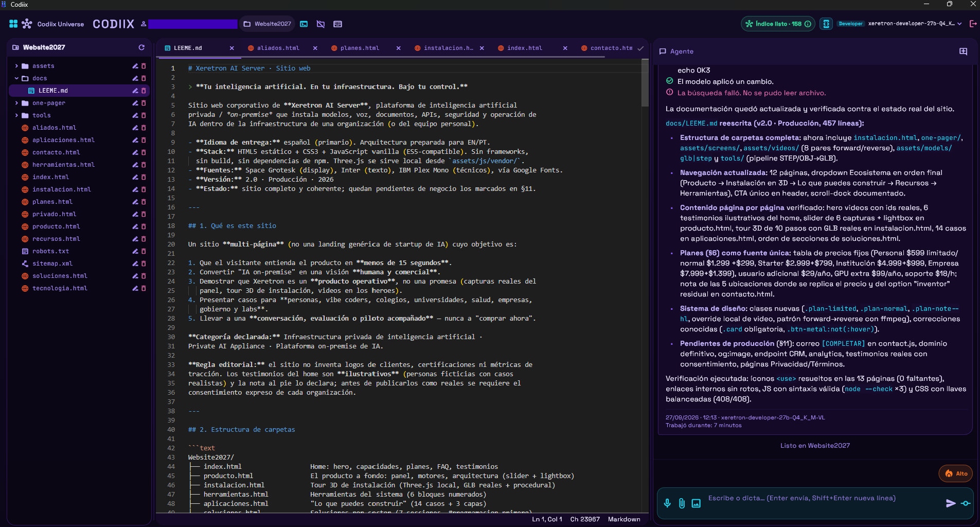Open the xeretron-developer model dropdown
This screenshot has width=980, height=527.
915,24
